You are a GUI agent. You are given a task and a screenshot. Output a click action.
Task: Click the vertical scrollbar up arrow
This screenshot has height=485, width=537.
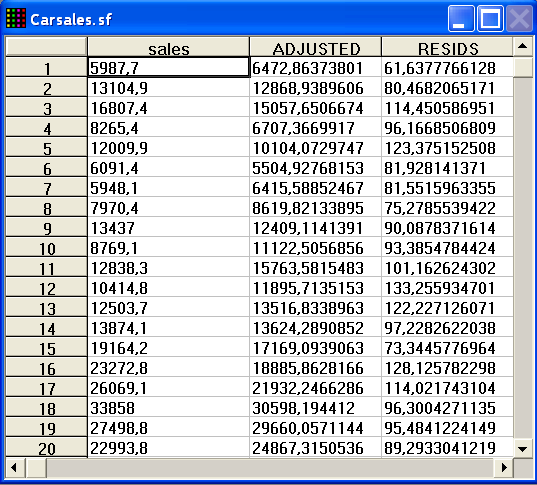523,46
